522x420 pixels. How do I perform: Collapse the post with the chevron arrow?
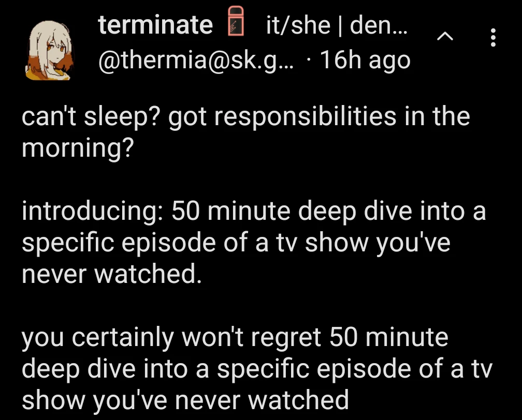tap(445, 37)
